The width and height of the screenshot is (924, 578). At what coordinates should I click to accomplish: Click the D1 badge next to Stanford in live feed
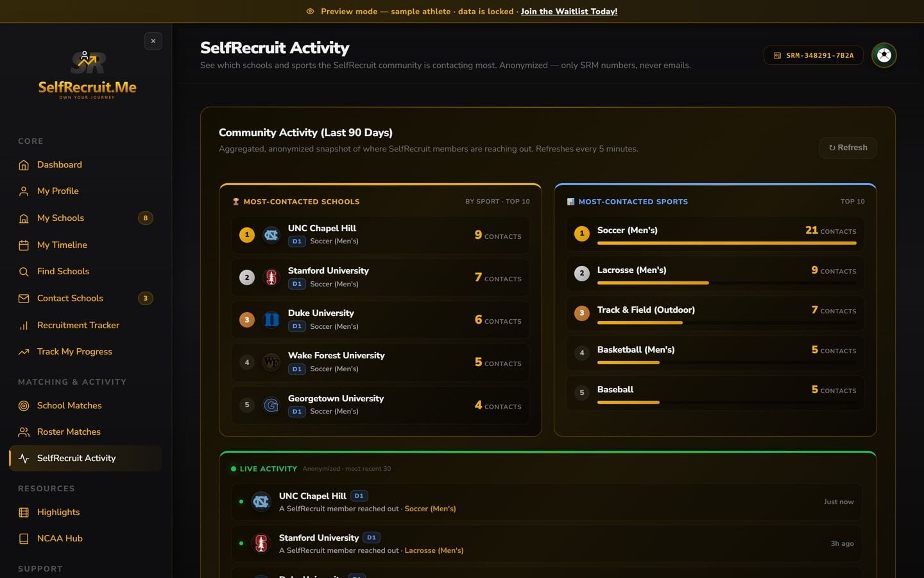(372, 538)
